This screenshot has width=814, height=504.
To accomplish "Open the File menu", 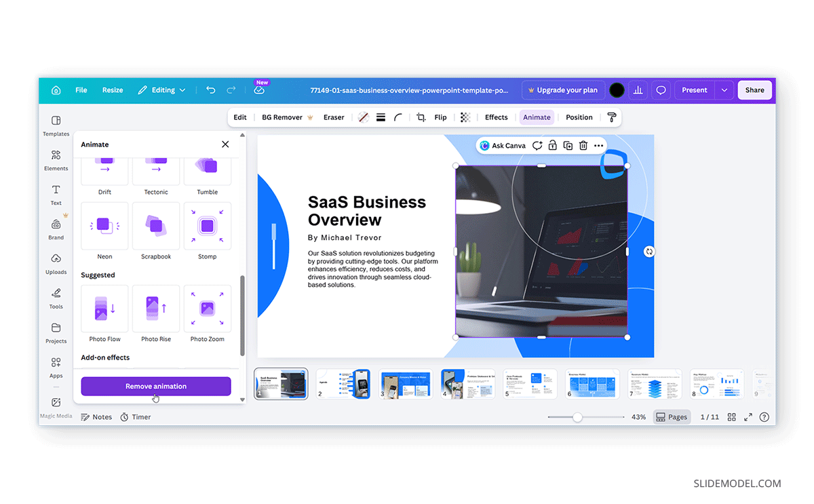I will 81,90.
